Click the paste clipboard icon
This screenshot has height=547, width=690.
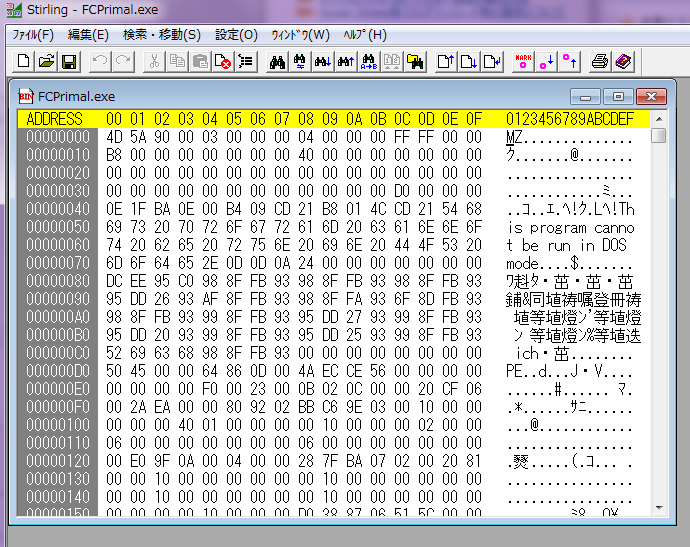click(200, 62)
